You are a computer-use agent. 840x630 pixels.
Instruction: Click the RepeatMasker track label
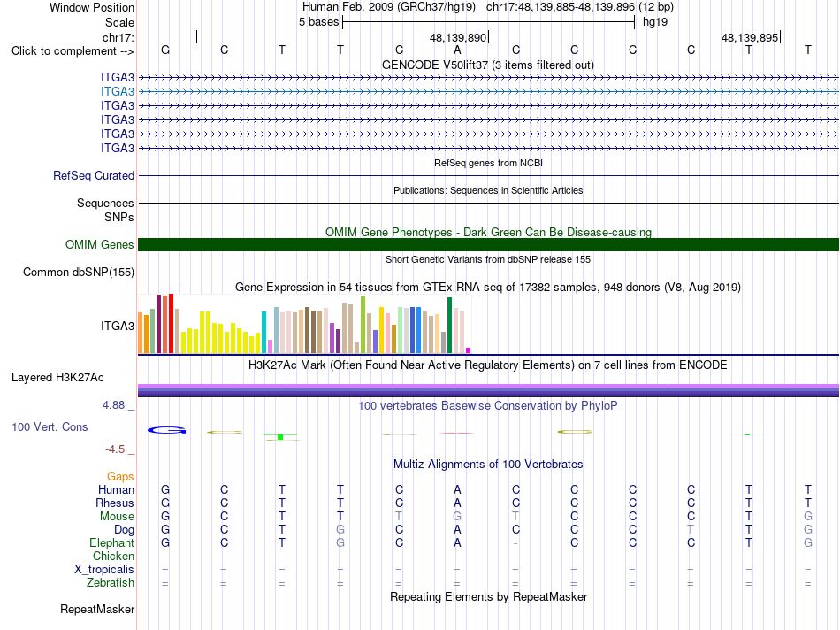[97, 609]
